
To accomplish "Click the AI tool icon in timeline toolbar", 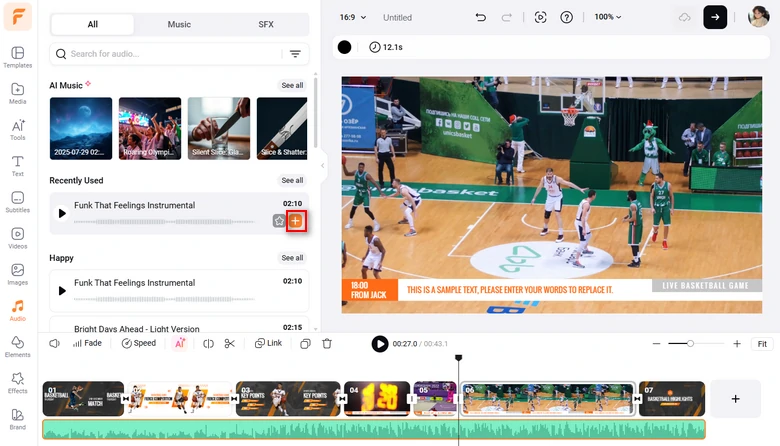I will (180, 343).
